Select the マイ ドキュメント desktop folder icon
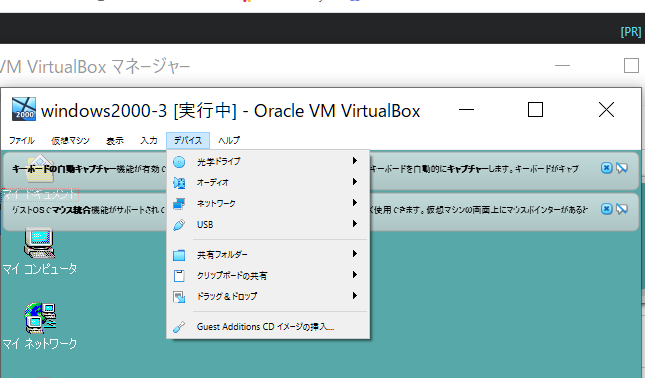 point(39,169)
